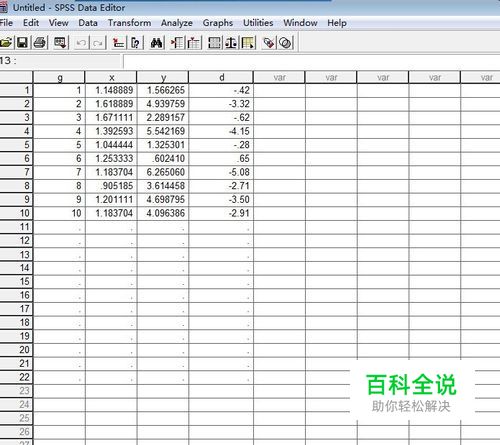
Task: Open the Edit menu
Action: (x=31, y=23)
